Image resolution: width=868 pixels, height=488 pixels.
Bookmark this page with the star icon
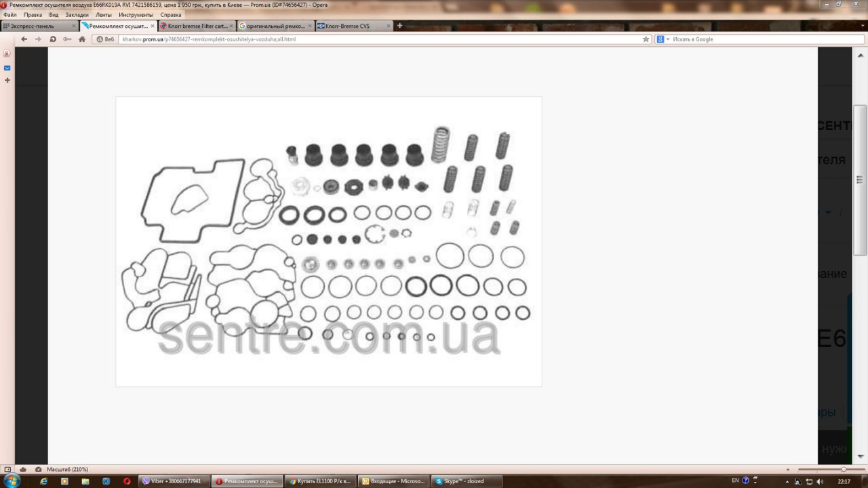pyautogui.click(x=646, y=39)
